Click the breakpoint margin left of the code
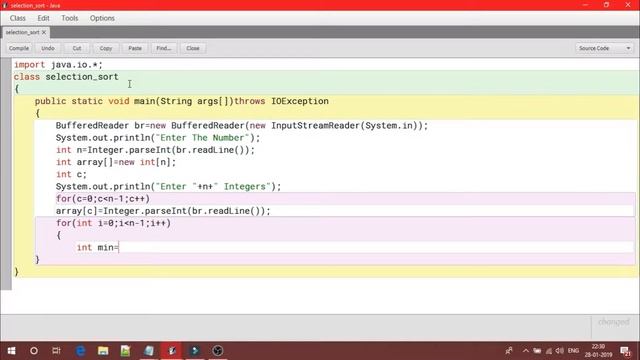Screen dimensions: 640x360 (6, 173)
